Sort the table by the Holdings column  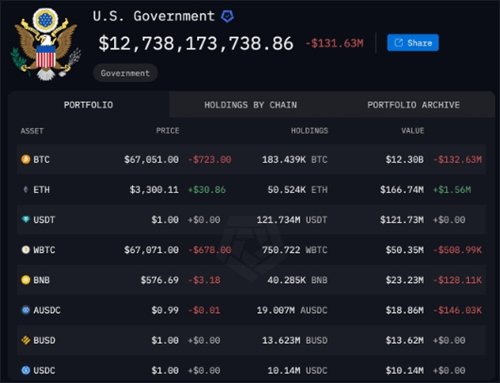pyautogui.click(x=309, y=131)
